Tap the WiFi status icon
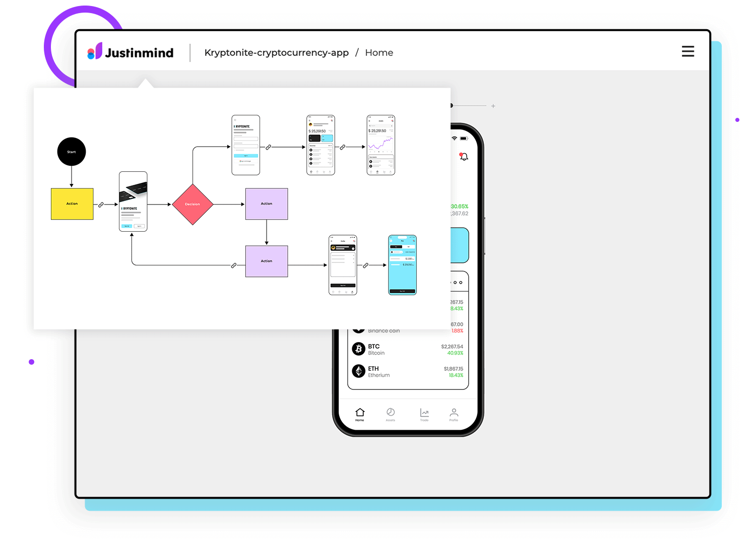This screenshot has height=541, width=756. (455, 138)
